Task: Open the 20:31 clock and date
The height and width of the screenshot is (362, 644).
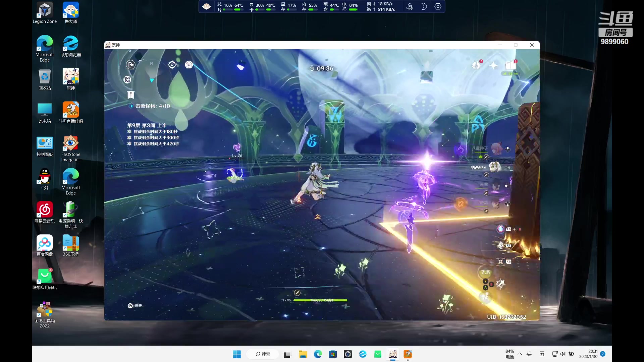Action: (x=588, y=354)
